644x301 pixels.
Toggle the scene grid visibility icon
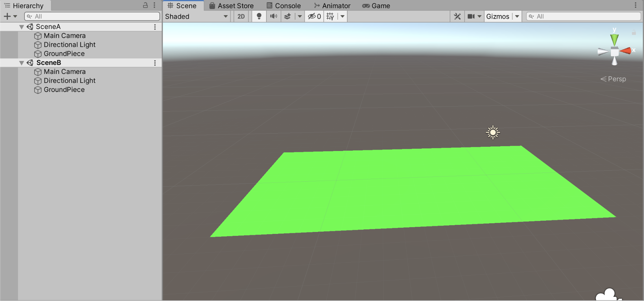(330, 16)
